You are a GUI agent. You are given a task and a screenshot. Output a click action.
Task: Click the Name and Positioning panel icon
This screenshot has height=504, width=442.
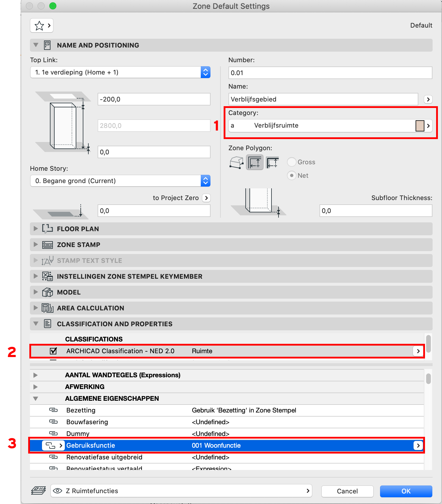click(47, 45)
